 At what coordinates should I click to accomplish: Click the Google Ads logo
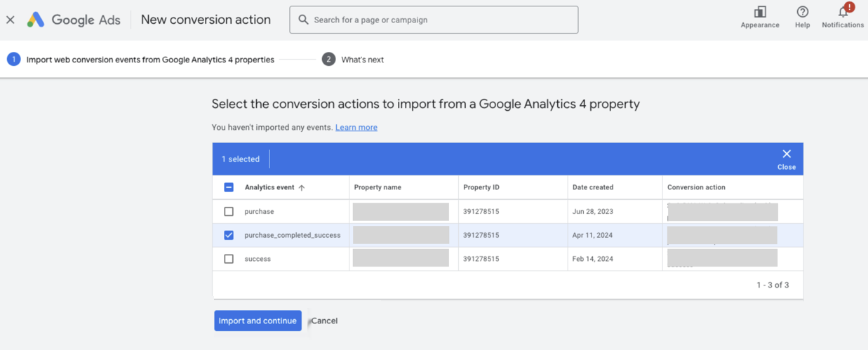click(x=36, y=20)
